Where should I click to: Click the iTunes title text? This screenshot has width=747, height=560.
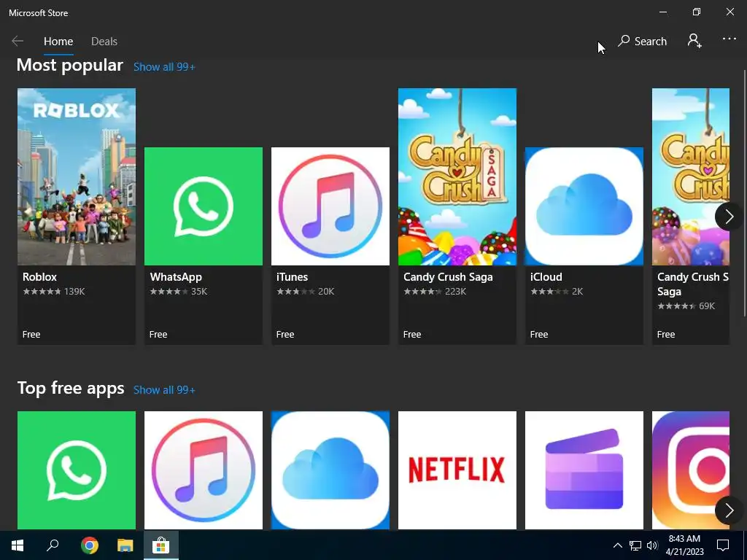pos(292,277)
